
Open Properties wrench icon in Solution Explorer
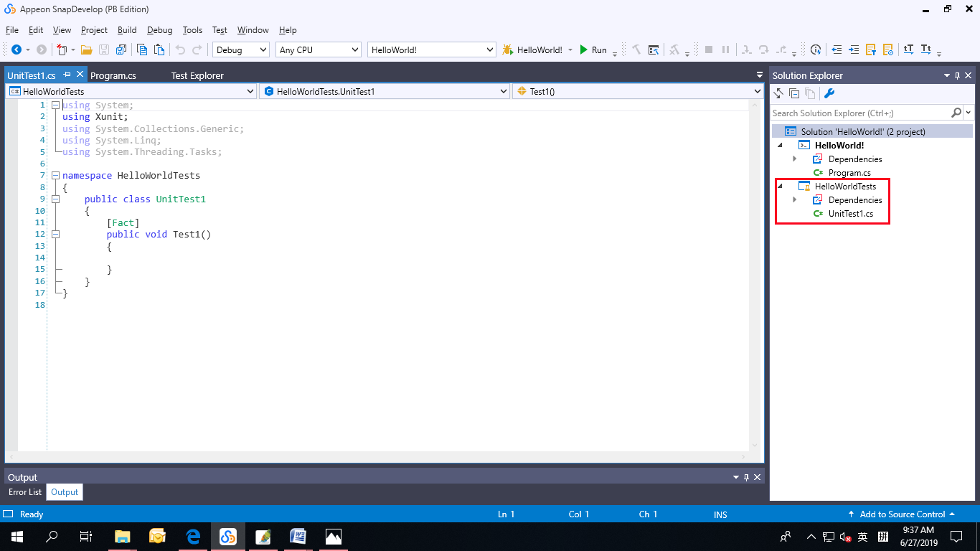point(829,93)
